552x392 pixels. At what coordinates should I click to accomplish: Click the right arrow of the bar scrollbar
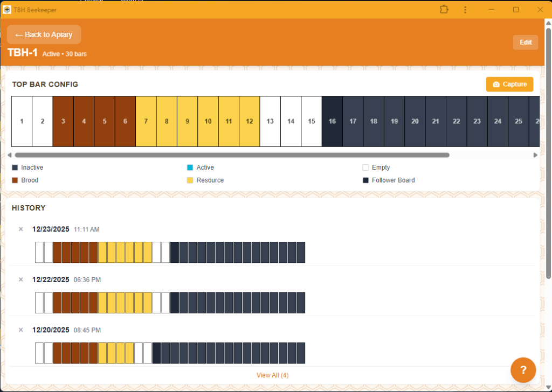(535, 155)
